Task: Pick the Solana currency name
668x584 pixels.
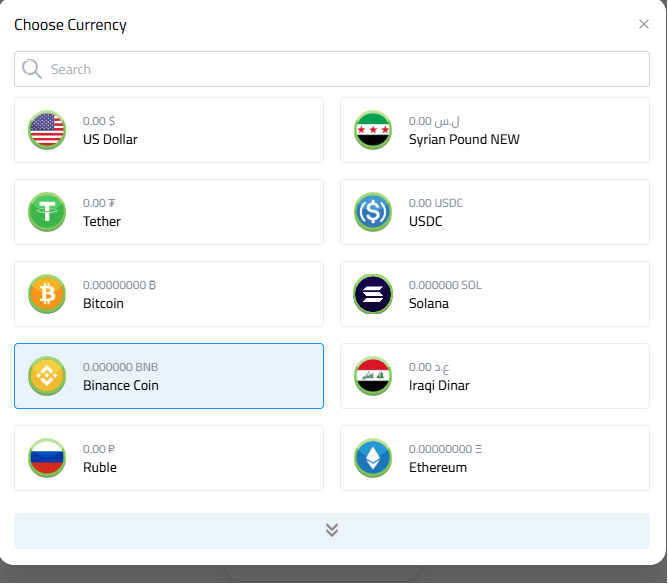Action: (x=429, y=303)
